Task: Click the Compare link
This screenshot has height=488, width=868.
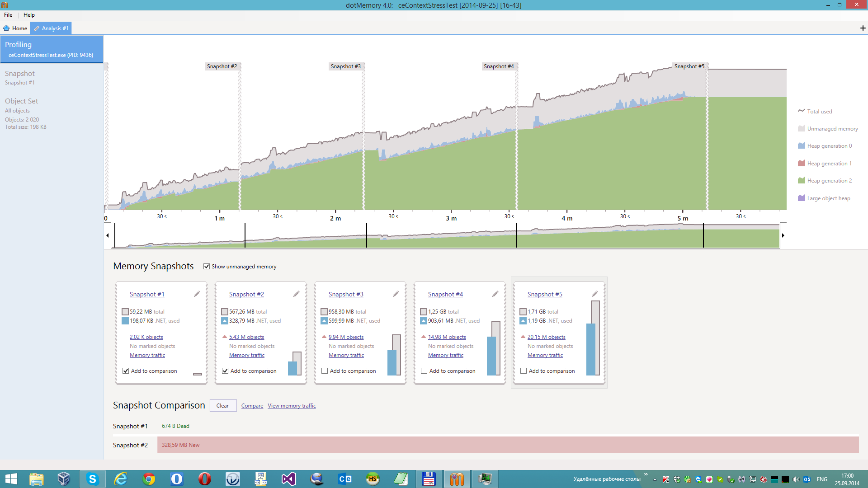Action: (x=252, y=406)
